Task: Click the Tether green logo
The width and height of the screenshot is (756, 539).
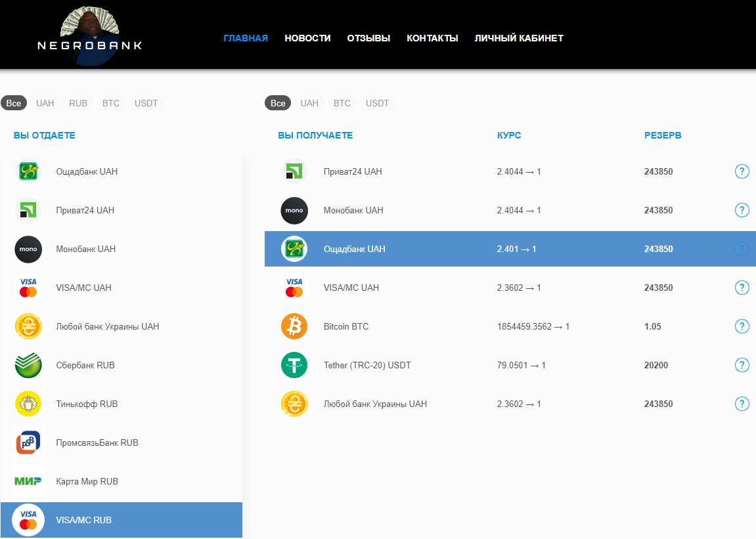Action: pyautogui.click(x=294, y=366)
